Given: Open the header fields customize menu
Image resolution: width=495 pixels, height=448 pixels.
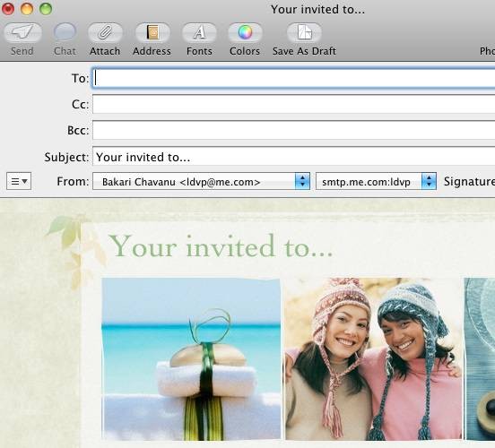Looking at the screenshot, I should point(19,181).
